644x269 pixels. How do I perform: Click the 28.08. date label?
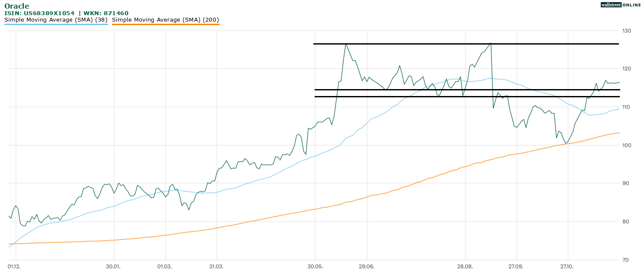coord(465,266)
